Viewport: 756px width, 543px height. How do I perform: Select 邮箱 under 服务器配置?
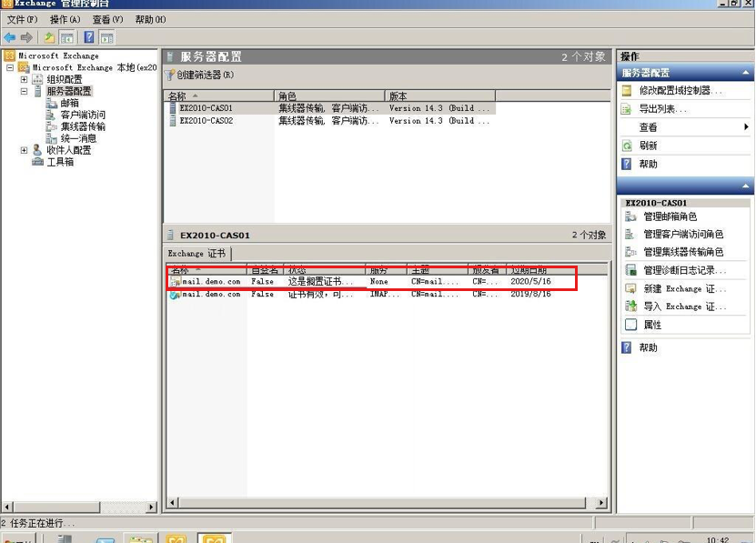[70, 103]
